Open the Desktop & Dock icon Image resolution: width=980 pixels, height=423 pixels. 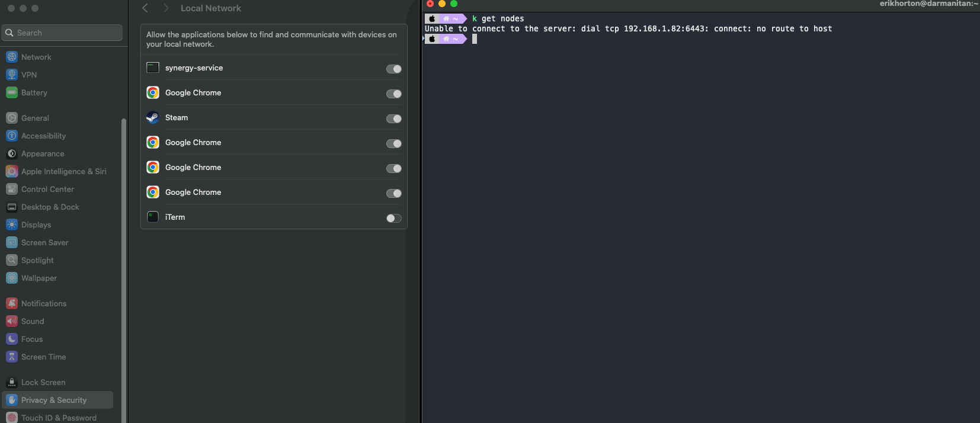pos(12,207)
